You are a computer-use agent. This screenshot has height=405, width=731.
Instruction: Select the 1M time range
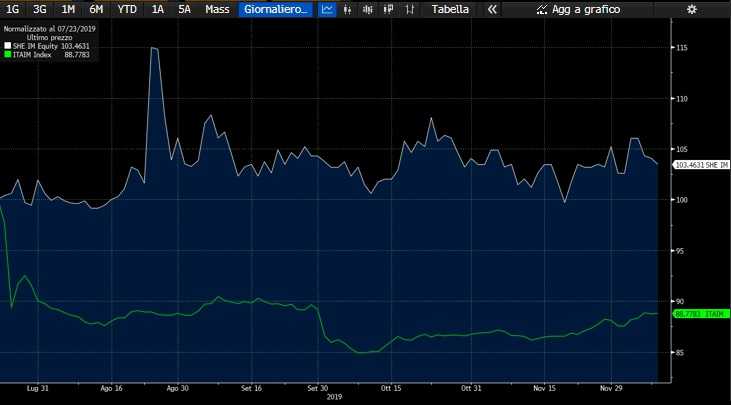[68, 9]
